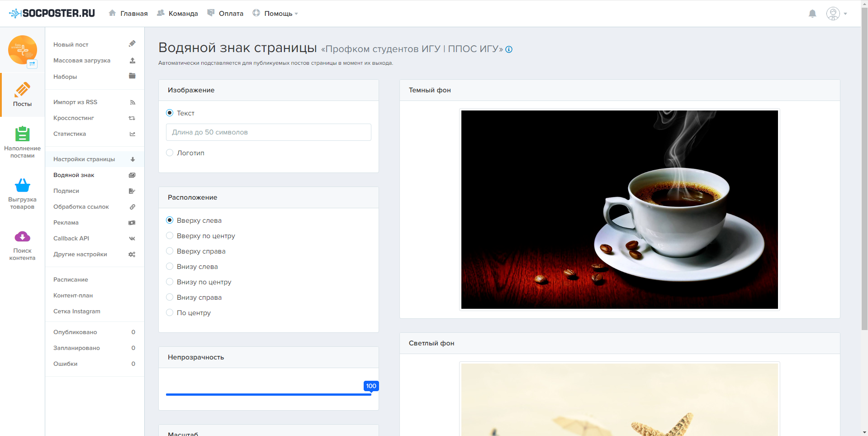868x436 pixels.
Task: Choose Вверху по центру position
Action: tap(170, 235)
